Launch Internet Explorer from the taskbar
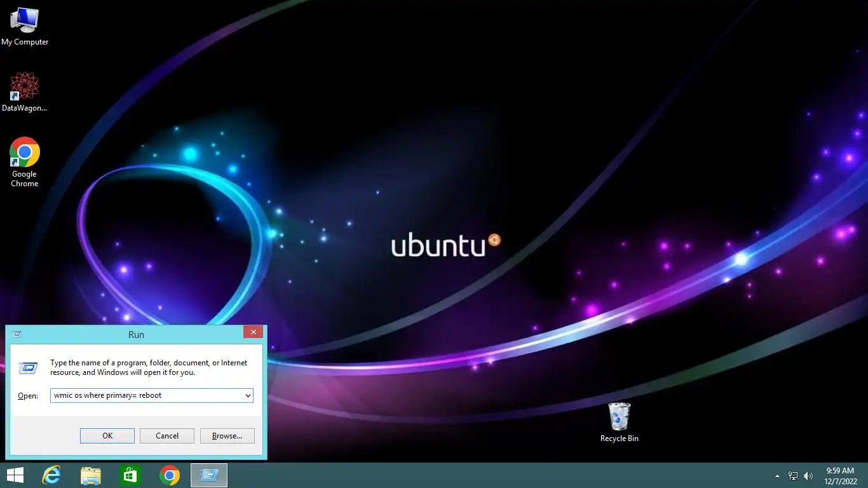Viewport: 868px width, 488px height. pos(51,475)
